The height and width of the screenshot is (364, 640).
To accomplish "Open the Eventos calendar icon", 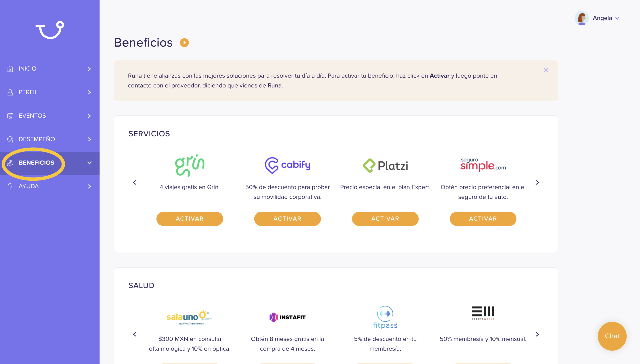I will coord(10,116).
